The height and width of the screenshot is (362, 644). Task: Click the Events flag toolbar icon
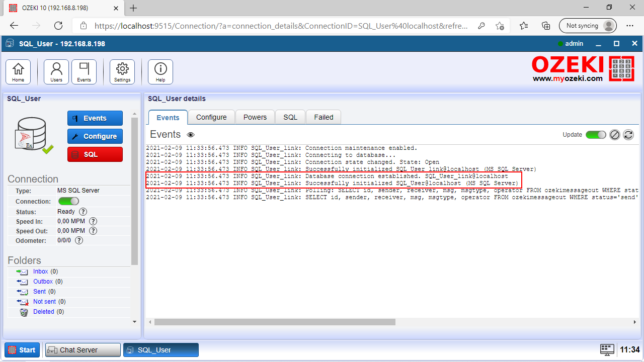pos(84,71)
